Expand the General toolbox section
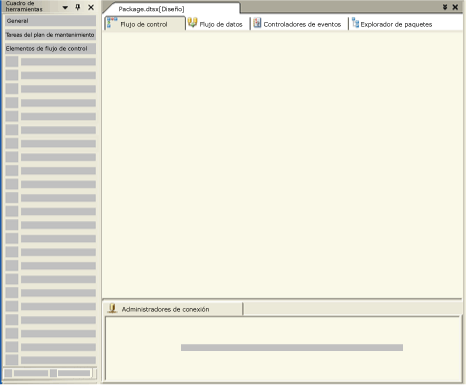 click(x=50, y=21)
